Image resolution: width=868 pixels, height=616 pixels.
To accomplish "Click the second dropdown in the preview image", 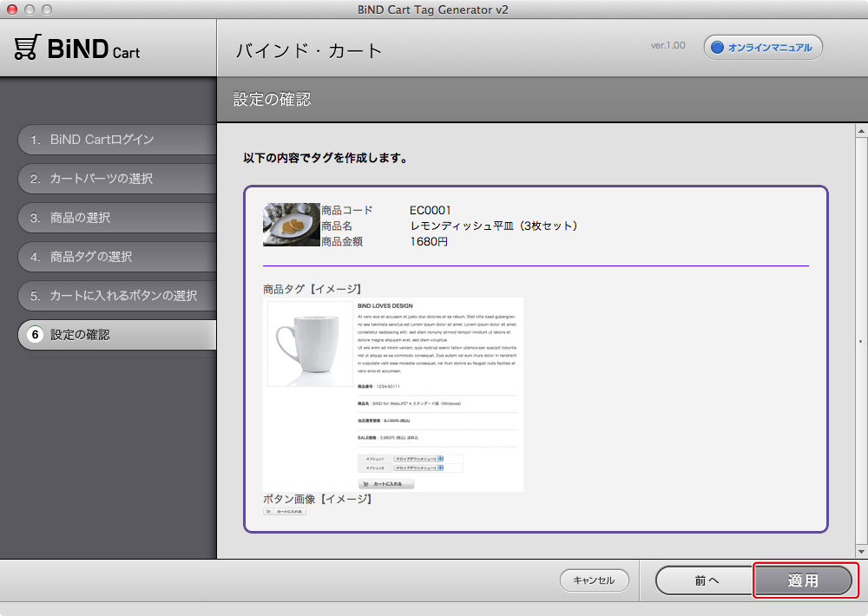I will coord(418,468).
